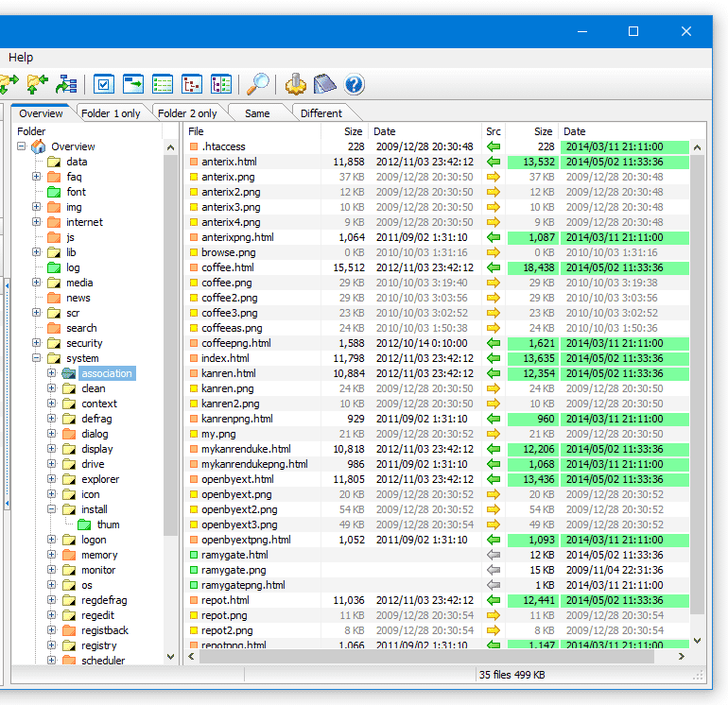728x705 pixels.
Task: Click the checkmark window toolbar icon
Action: [x=104, y=84]
